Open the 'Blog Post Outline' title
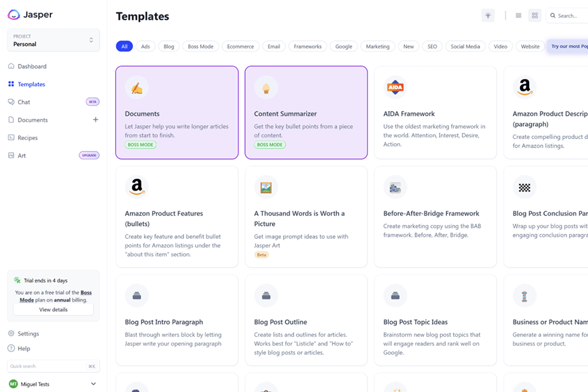The height and width of the screenshot is (392, 588). pos(281,322)
